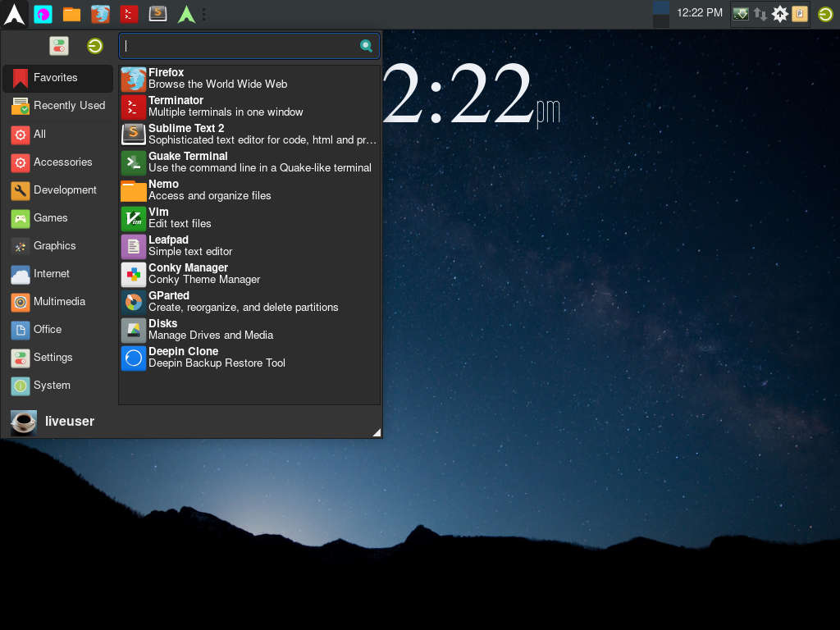Open the Internet category
The height and width of the screenshot is (630, 840).
[51, 274]
